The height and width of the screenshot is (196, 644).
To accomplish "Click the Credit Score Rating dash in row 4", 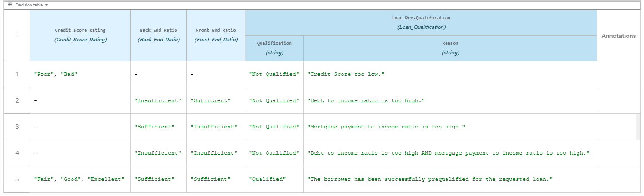I will (x=80, y=153).
